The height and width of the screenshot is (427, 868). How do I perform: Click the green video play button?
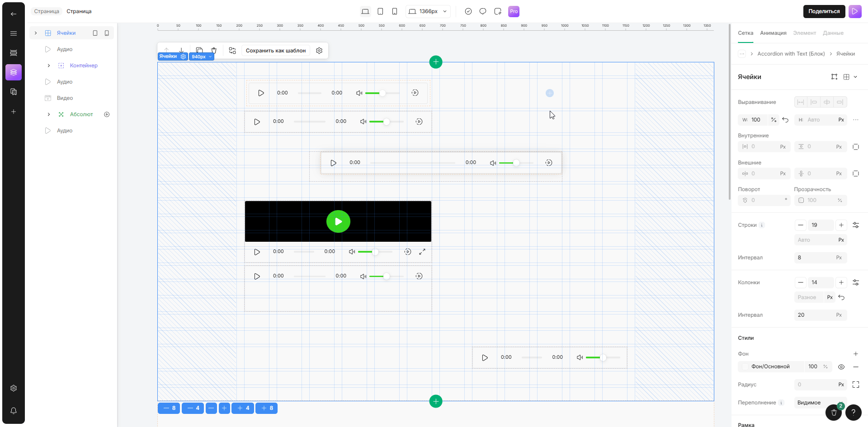click(338, 221)
